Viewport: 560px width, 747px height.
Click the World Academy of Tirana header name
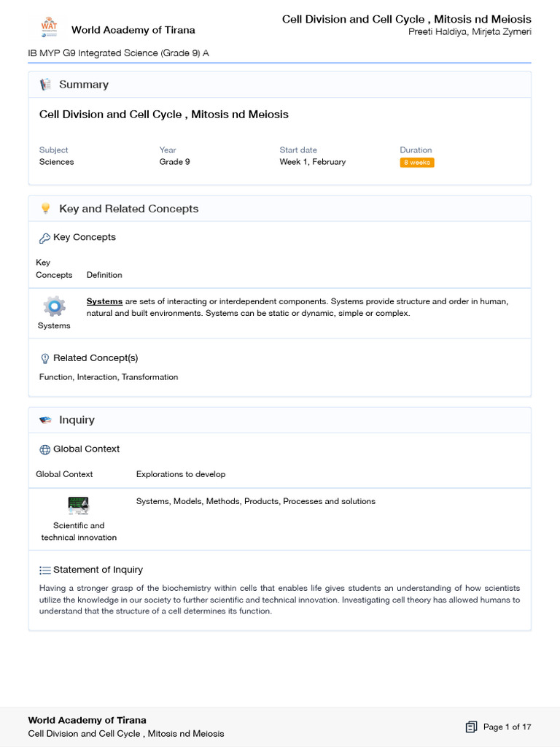pos(133,30)
